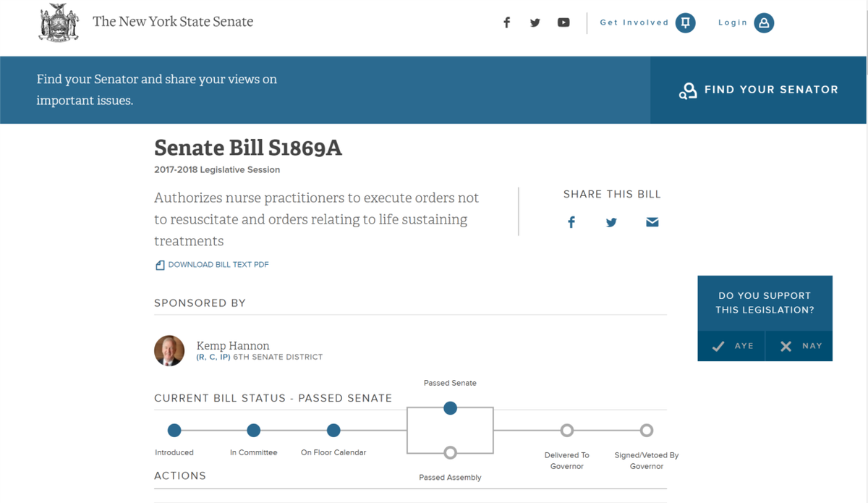Share this bill by email
868x503 pixels.
(652, 222)
